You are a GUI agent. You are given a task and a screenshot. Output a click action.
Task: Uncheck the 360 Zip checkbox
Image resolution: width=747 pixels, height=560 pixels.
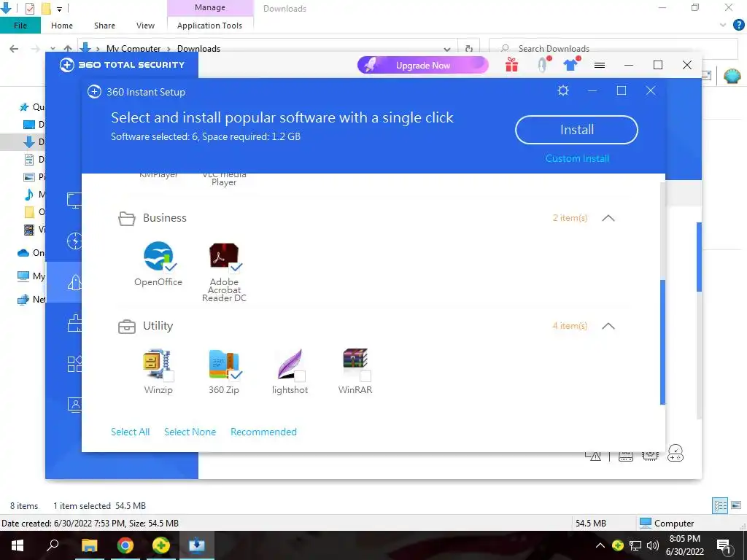coord(236,376)
